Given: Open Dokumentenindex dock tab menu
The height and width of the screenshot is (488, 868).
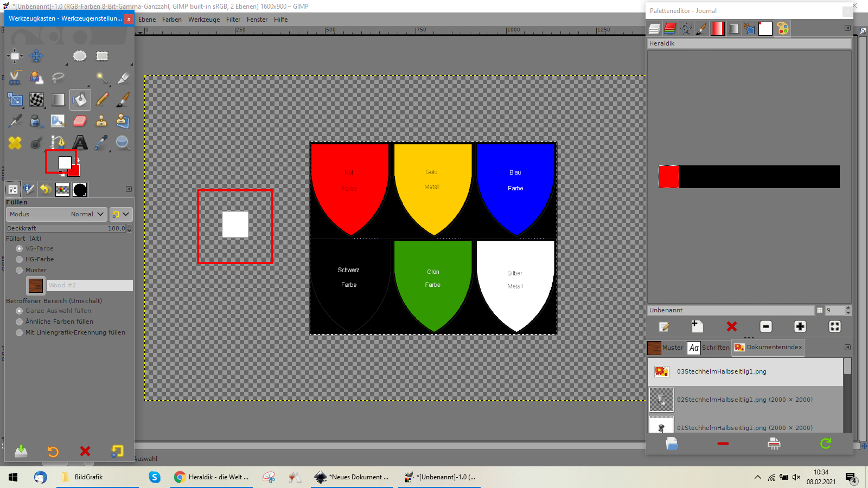Looking at the screenshot, I should click(x=847, y=347).
